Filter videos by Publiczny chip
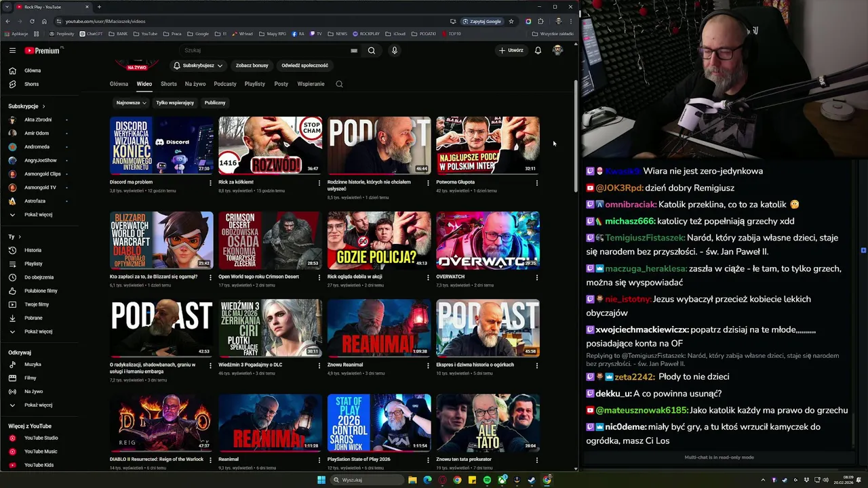Screen dimensions: 868x488 (x=215, y=103)
